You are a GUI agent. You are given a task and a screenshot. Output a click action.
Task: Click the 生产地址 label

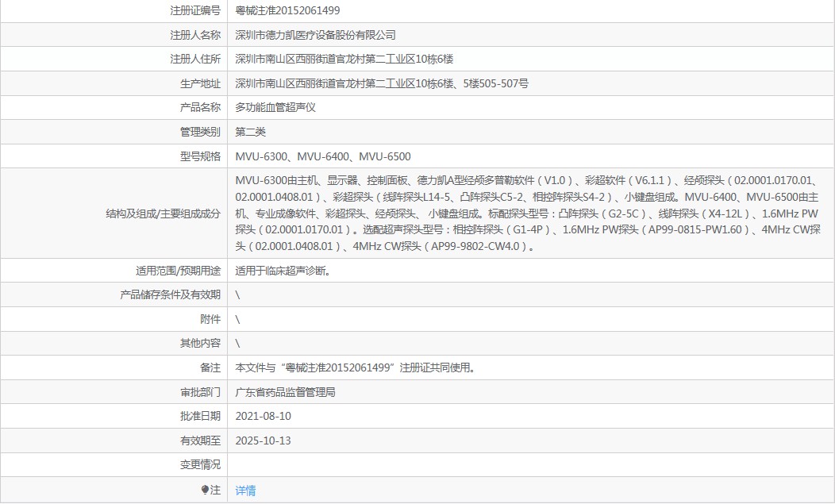pos(200,83)
